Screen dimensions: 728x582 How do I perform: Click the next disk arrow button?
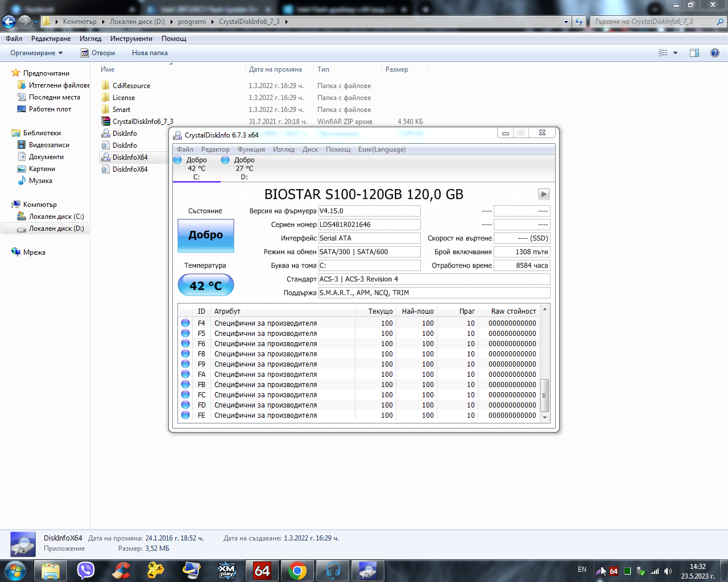coord(544,194)
